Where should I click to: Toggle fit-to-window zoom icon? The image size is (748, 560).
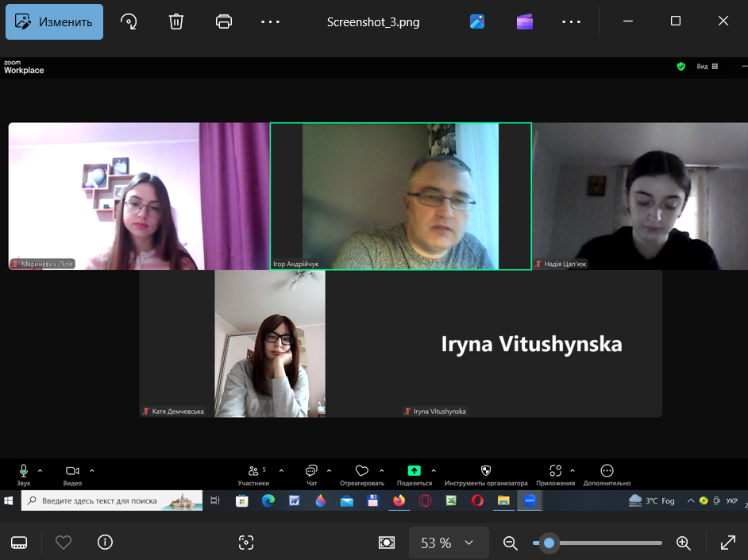[387, 543]
